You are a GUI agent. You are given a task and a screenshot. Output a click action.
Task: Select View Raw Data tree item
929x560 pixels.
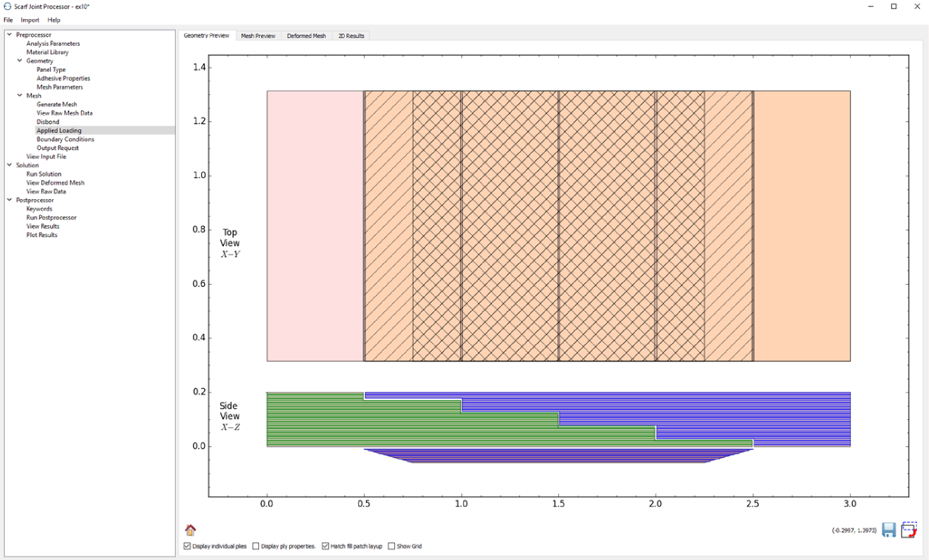(x=46, y=191)
